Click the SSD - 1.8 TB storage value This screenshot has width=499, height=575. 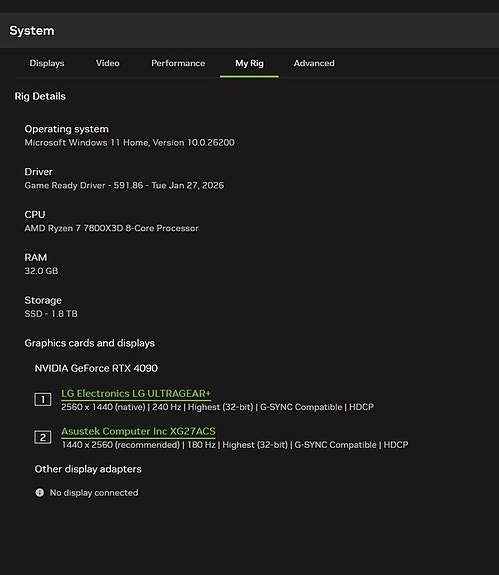coord(51,314)
